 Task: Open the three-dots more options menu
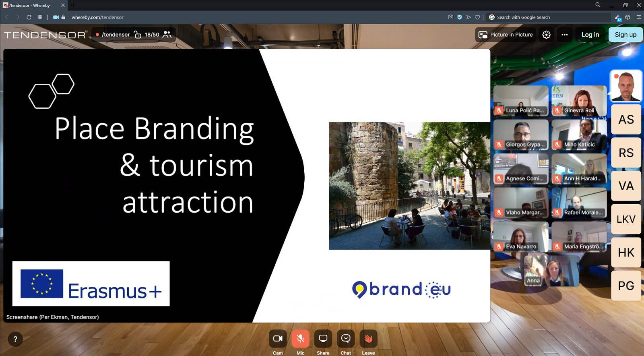pyautogui.click(x=565, y=35)
